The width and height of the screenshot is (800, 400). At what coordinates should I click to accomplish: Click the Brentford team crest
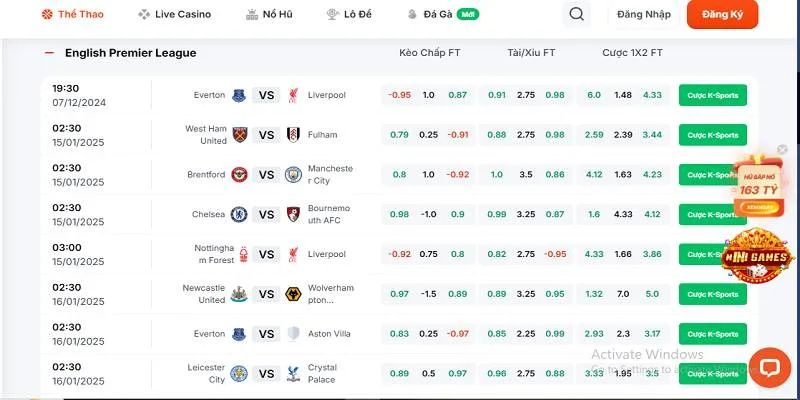tap(239, 174)
